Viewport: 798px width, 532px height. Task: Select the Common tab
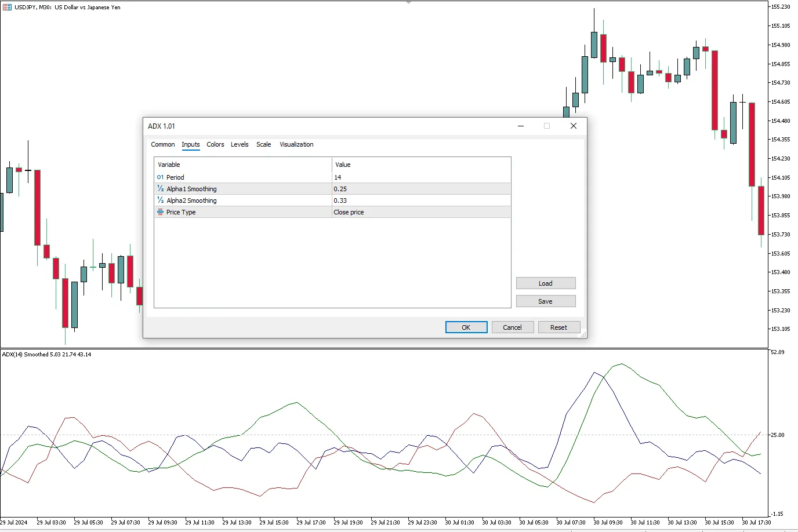click(162, 144)
